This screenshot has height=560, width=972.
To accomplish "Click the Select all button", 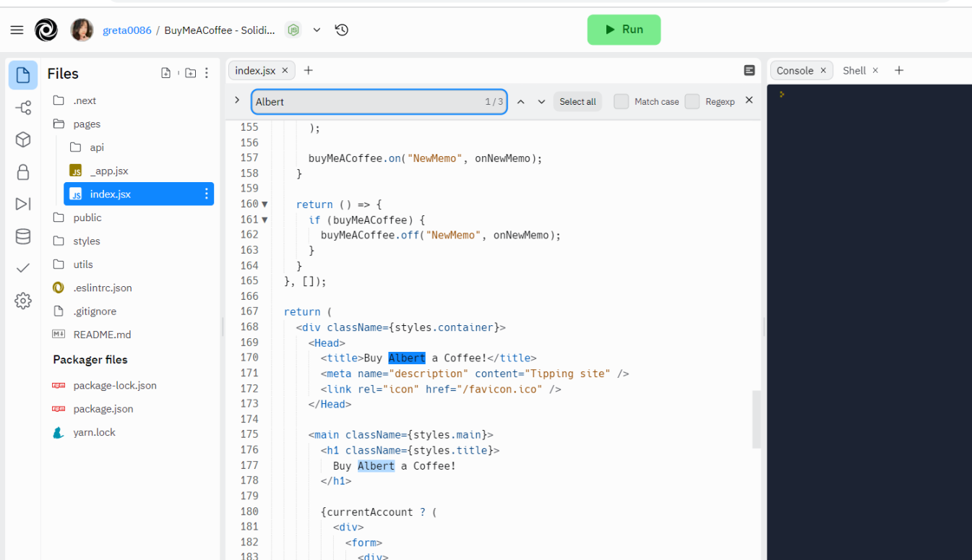I will pyautogui.click(x=577, y=102).
